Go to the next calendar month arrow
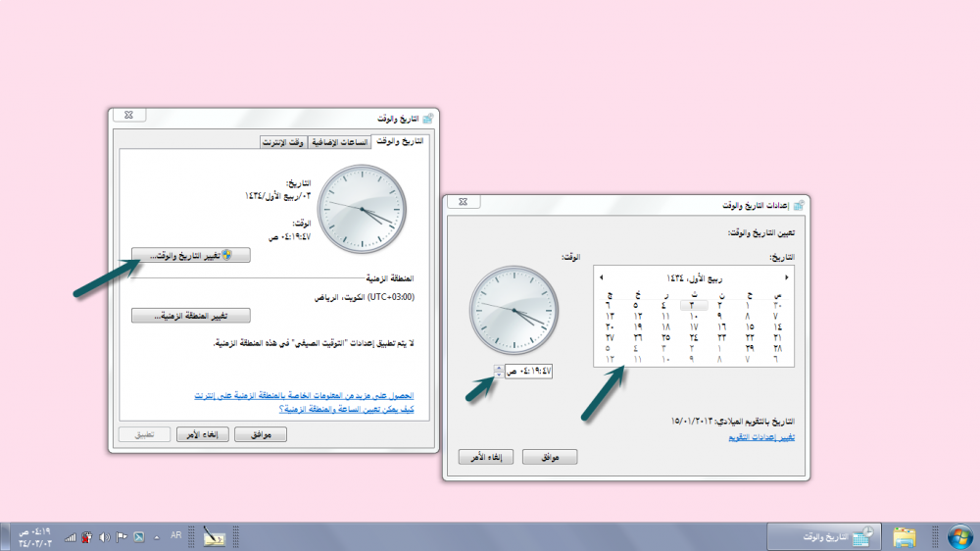The height and width of the screenshot is (551, 980). point(601,277)
